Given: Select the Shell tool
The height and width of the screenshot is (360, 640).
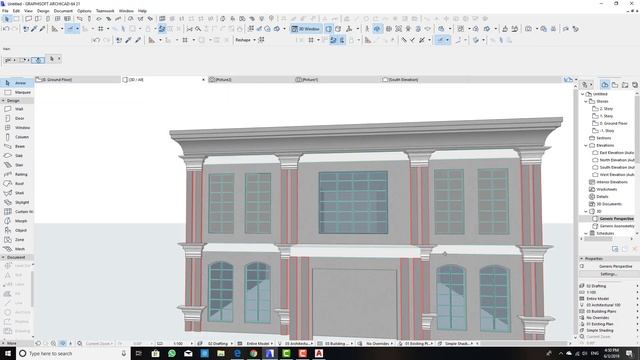Looking at the screenshot, I should pyautogui.click(x=16, y=193).
